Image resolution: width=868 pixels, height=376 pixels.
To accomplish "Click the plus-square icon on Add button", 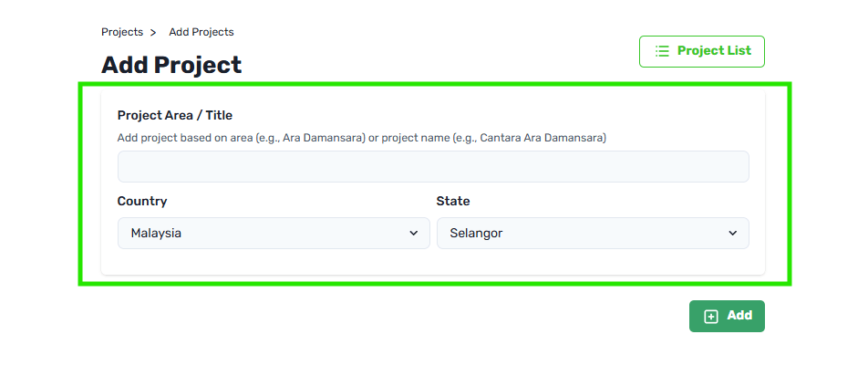I will (x=711, y=317).
